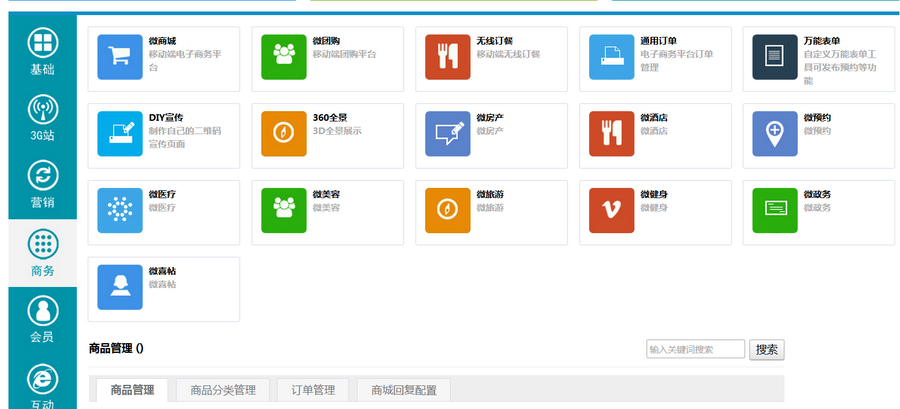Open the 微商城 shopping cart icon
This screenshot has width=900, height=409.
point(120,57)
